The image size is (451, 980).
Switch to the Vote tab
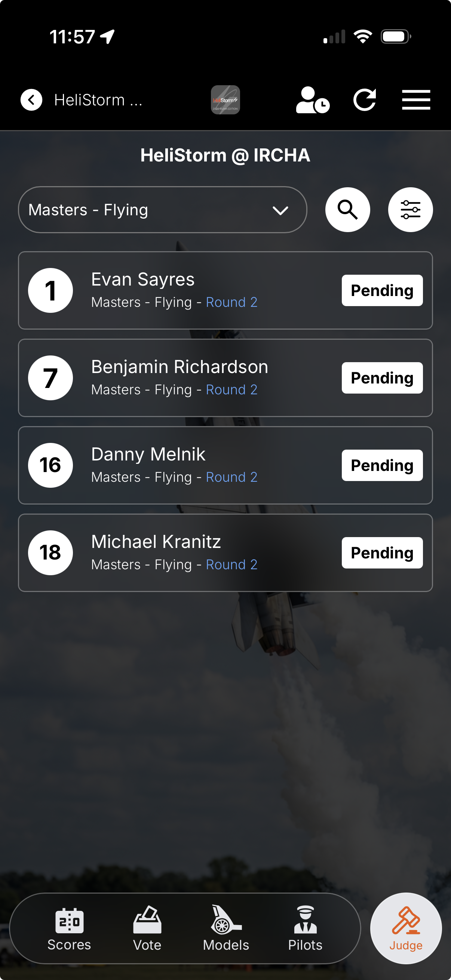147,929
